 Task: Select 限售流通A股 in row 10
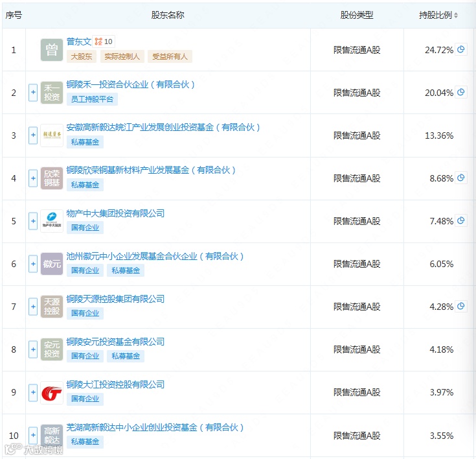[357, 436]
